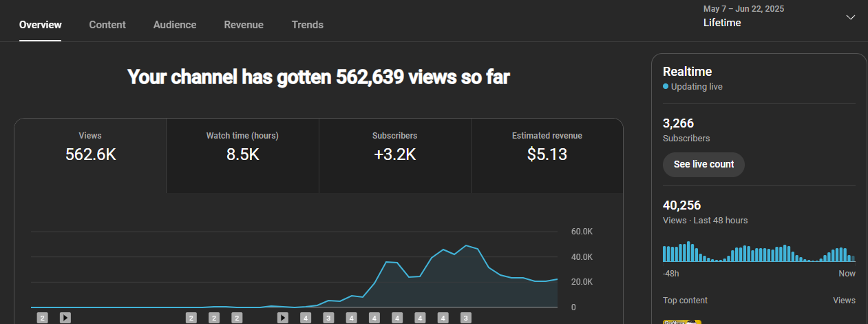Click the first '2' videos marker under chart
The image size is (868, 324).
(x=42, y=318)
